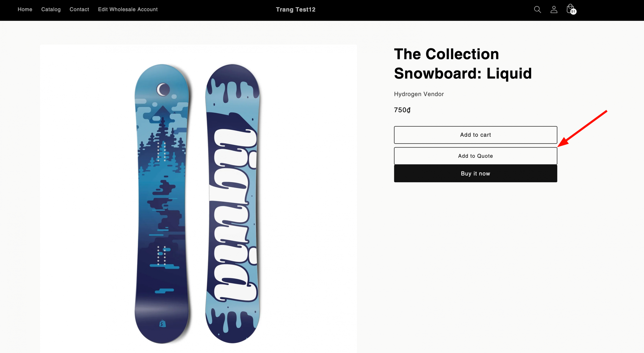Click the 750₫ price label
This screenshot has width=644, height=353.
(402, 110)
